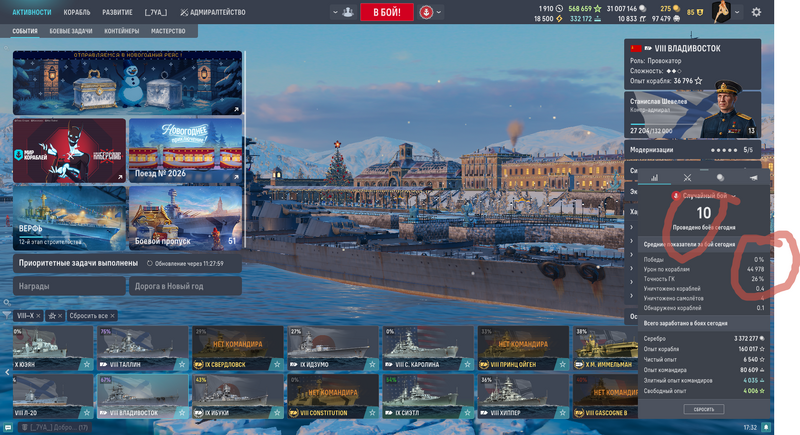Toggle favorite star on IX Идзумо
800x435 pixels.
coord(370,365)
